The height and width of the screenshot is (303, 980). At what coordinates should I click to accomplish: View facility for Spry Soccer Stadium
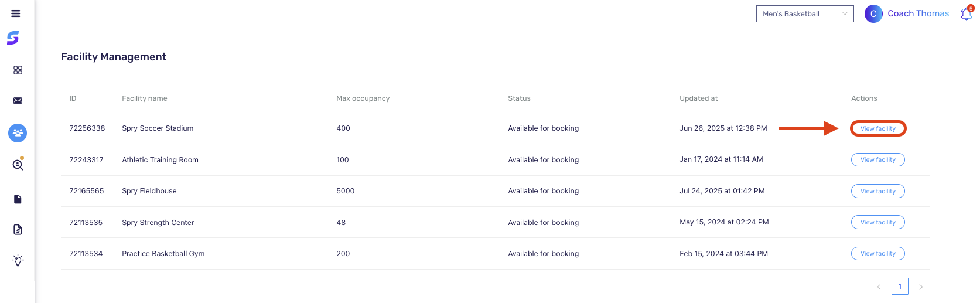point(878,128)
